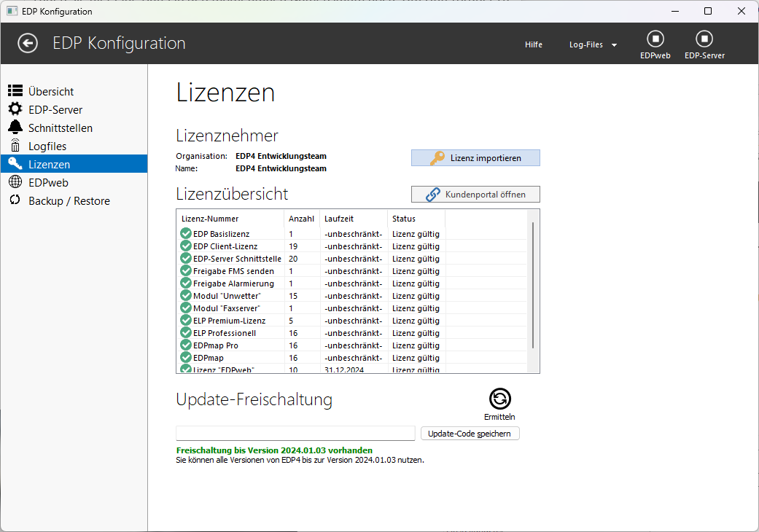Open Backup / Restore sidebar entry
759x532 pixels.
(x=69, y=200)
